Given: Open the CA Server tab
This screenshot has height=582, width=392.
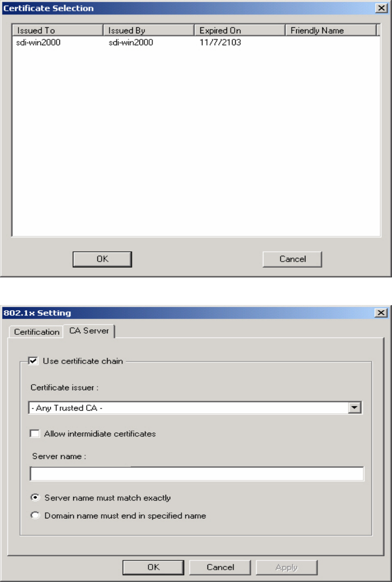Looking at the screenshot, I should [89, 331].
